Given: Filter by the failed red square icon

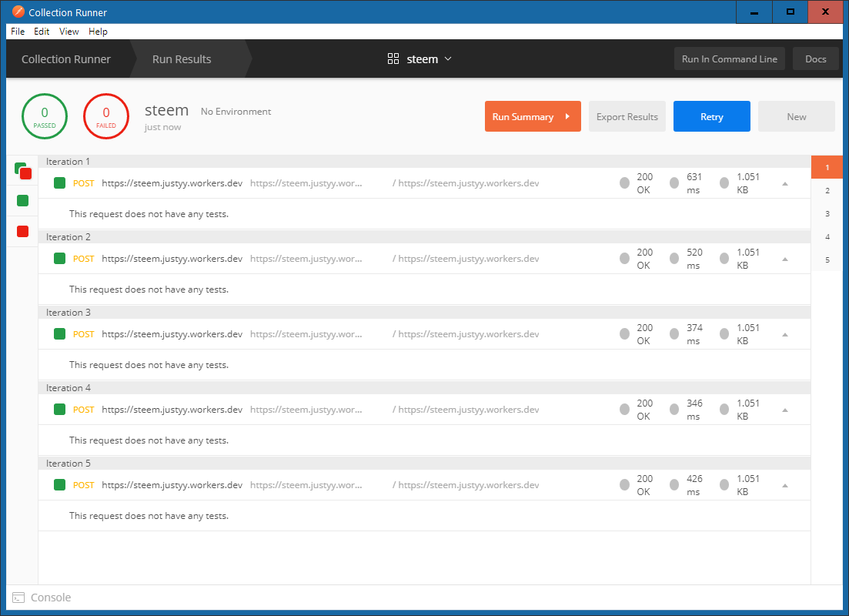Looking at the screenshot, I should (x=23, y=232).
